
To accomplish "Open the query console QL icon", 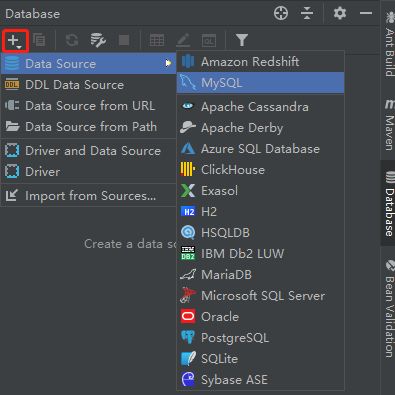I will (209, 41).
